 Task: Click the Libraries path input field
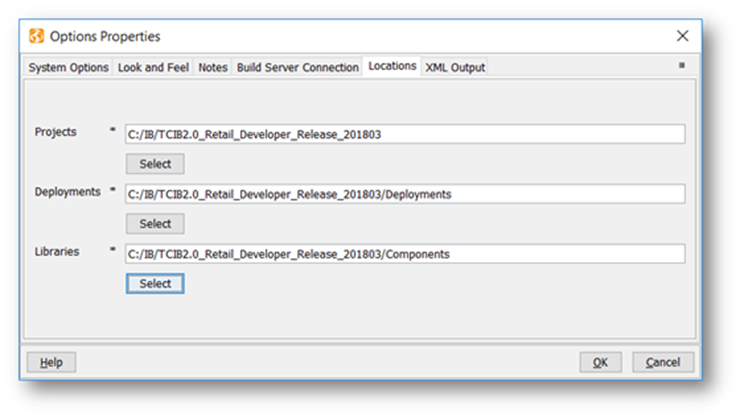point(405,254)
